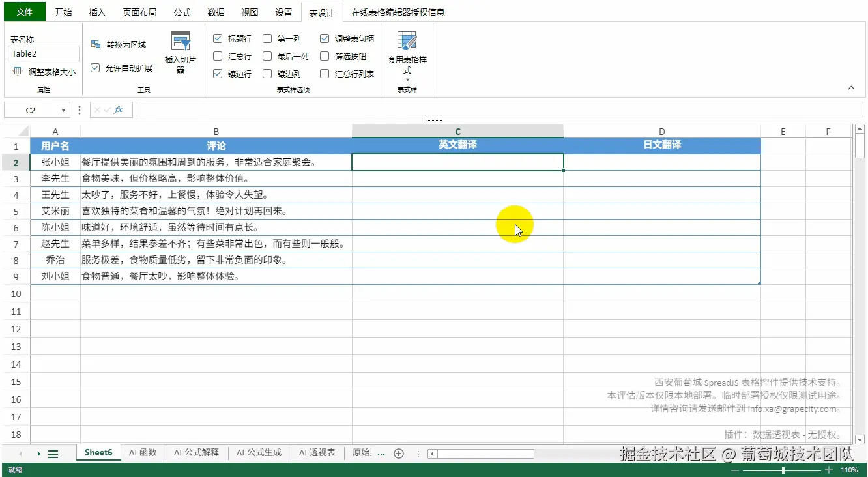Toggle the 允许自动扩展 checkbox
The height and width of the screenshot is (477, 868).
pyautogui.click(x=95, y=68)
